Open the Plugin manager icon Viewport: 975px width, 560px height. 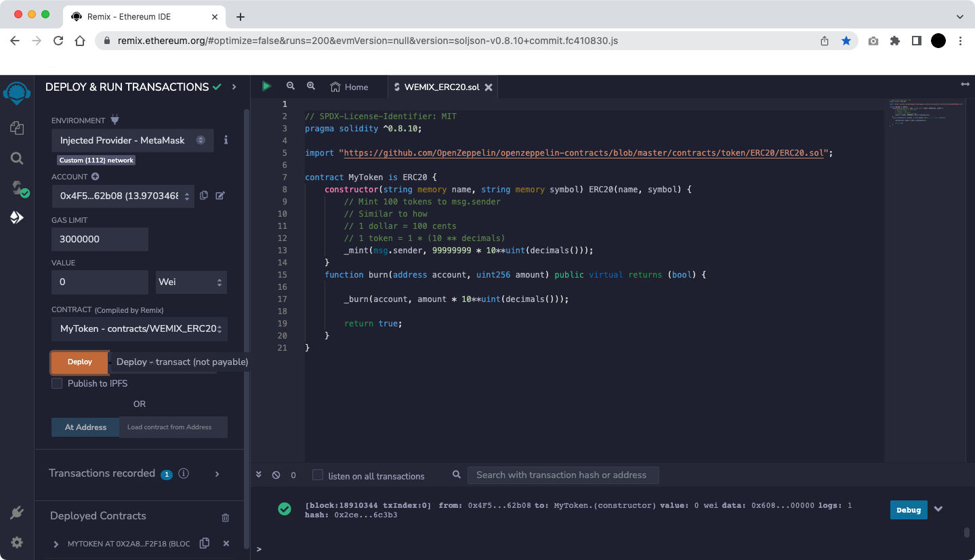pyautogui.click(x=17, y=513)
